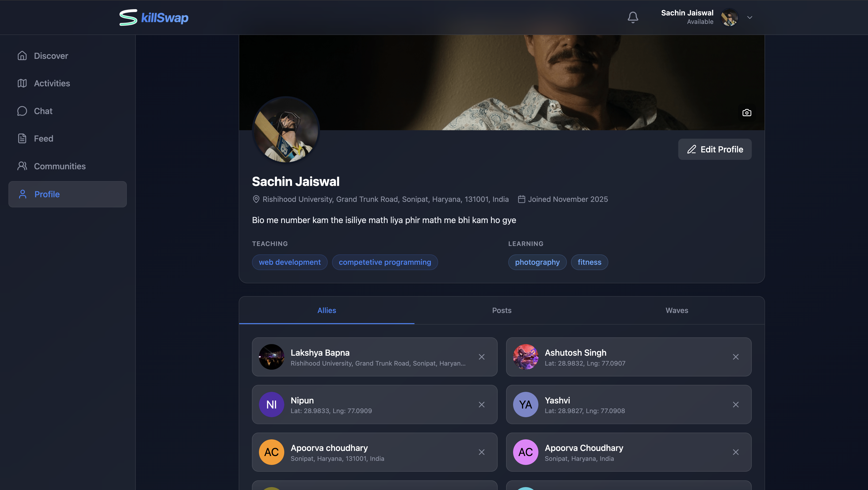
Task: Open the large profile picture
Action: coord(286,130)
